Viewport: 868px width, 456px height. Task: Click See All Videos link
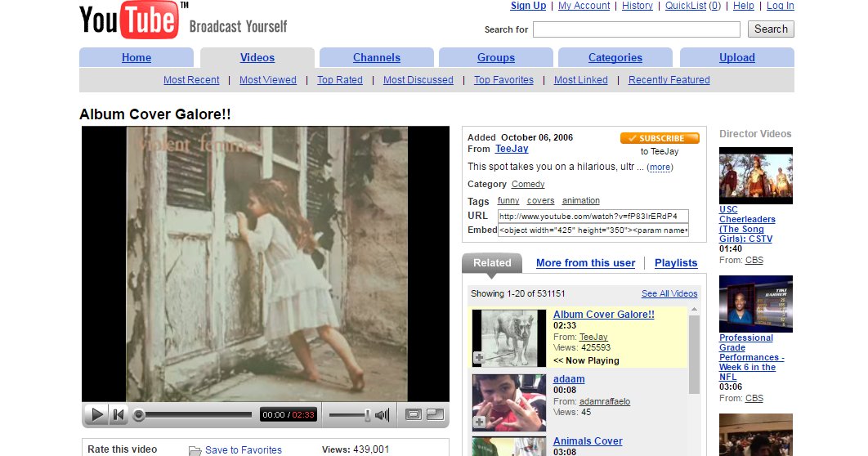[x=669, y=293]
